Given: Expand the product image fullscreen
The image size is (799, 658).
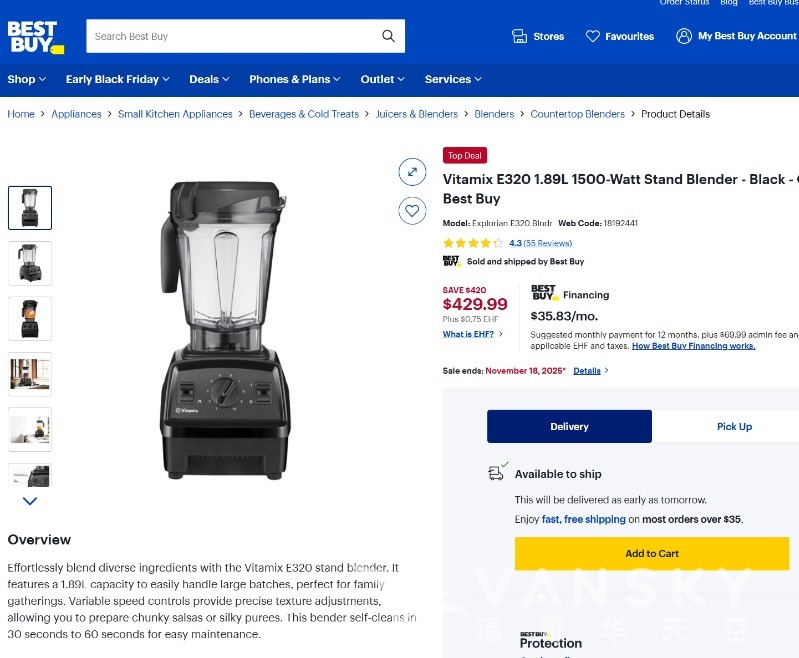Looking at the screenshot, I should tap(412, 172).
